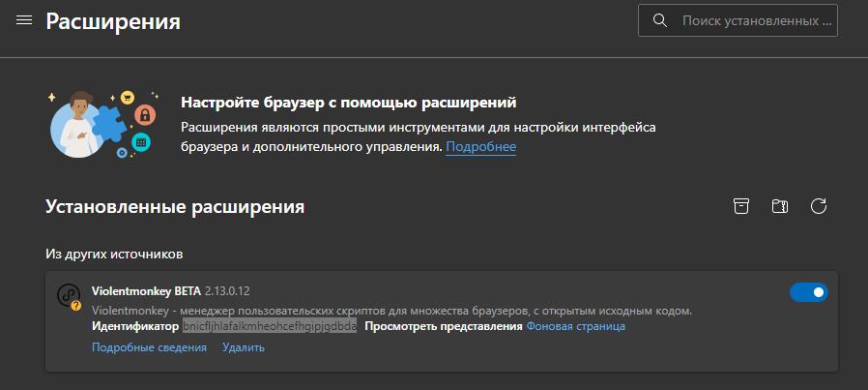Disable the Violentmonkey BETA toggle
The image size is (868, 390).
pos(809,291)
